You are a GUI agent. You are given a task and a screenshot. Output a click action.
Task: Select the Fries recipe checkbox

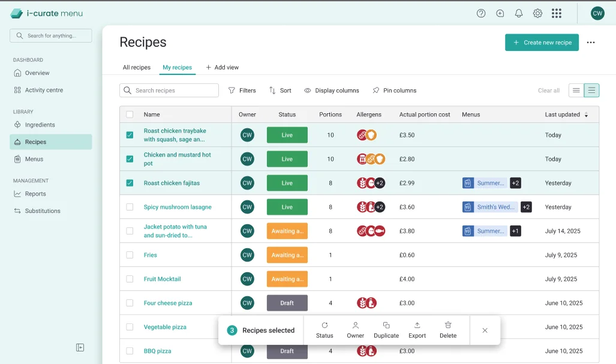(x=130, y=255)
